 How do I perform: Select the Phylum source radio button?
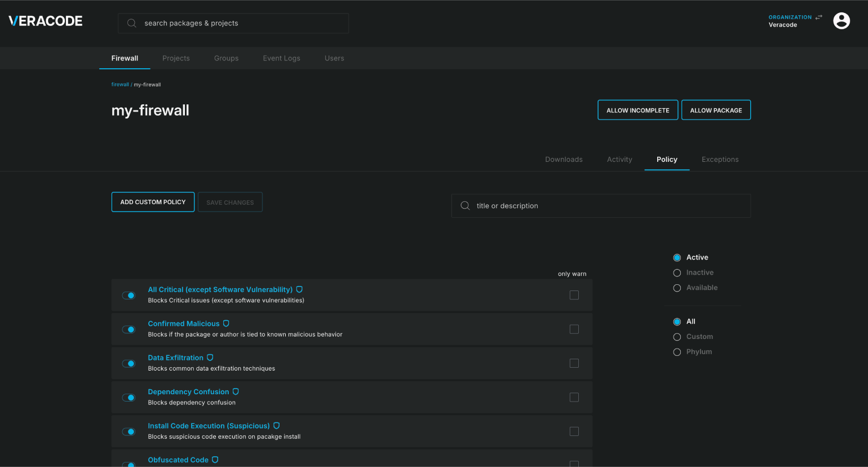[677, 353]
